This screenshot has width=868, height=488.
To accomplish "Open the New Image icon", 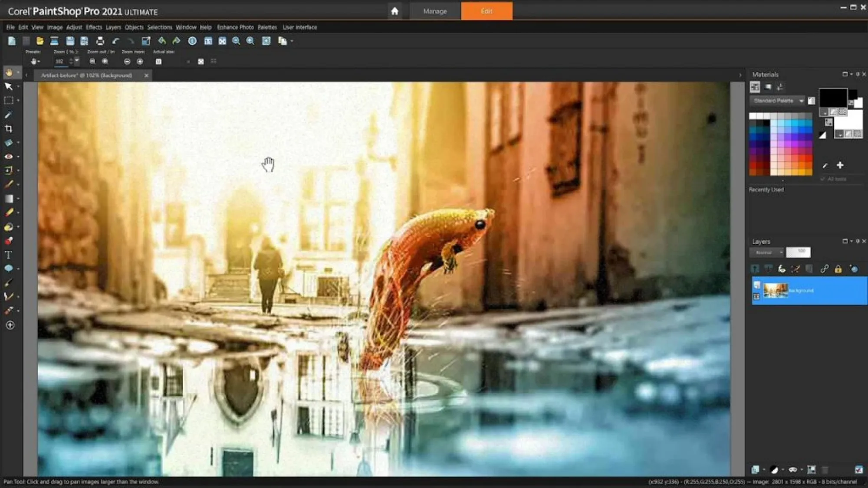I will pyautogui.click(x=12, y=41).
